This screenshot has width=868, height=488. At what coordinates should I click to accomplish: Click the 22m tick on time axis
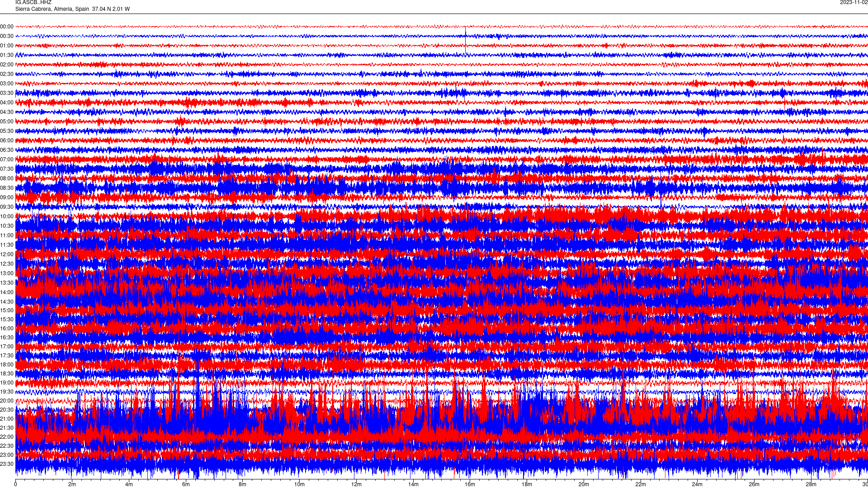641,484
